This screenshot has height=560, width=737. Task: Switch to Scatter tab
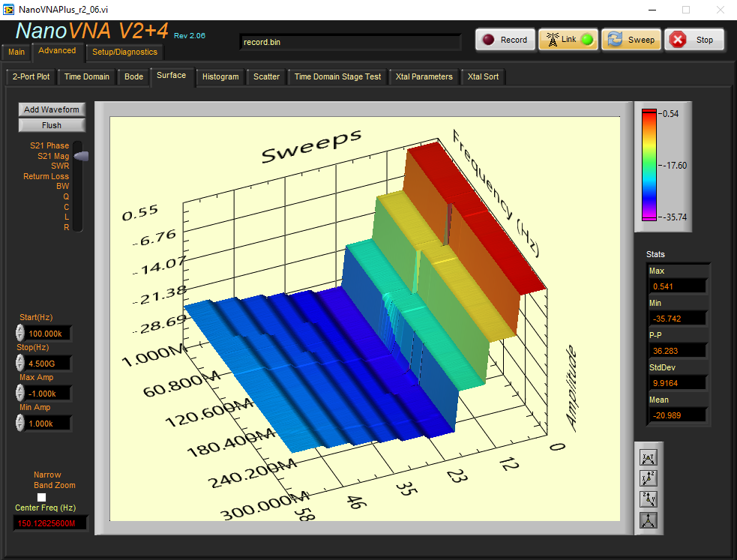(266, 76)
